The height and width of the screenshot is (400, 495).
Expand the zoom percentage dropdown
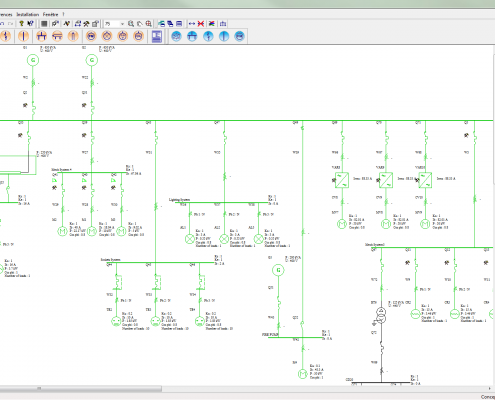click(122, 24)
